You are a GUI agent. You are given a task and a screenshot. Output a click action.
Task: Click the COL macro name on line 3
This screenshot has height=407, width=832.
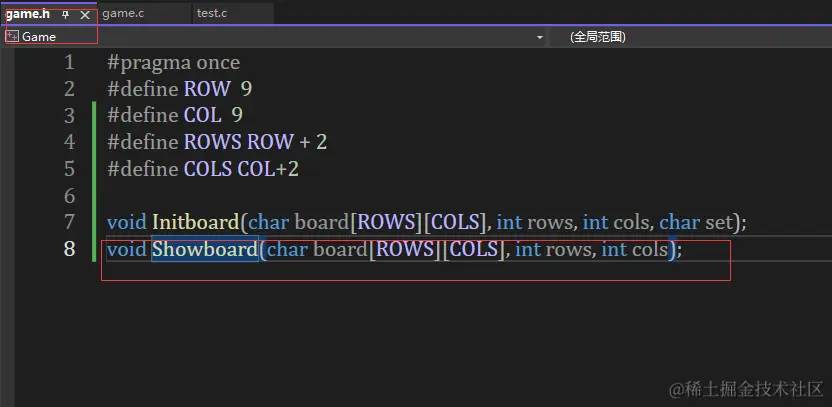(x=203, y=115)
